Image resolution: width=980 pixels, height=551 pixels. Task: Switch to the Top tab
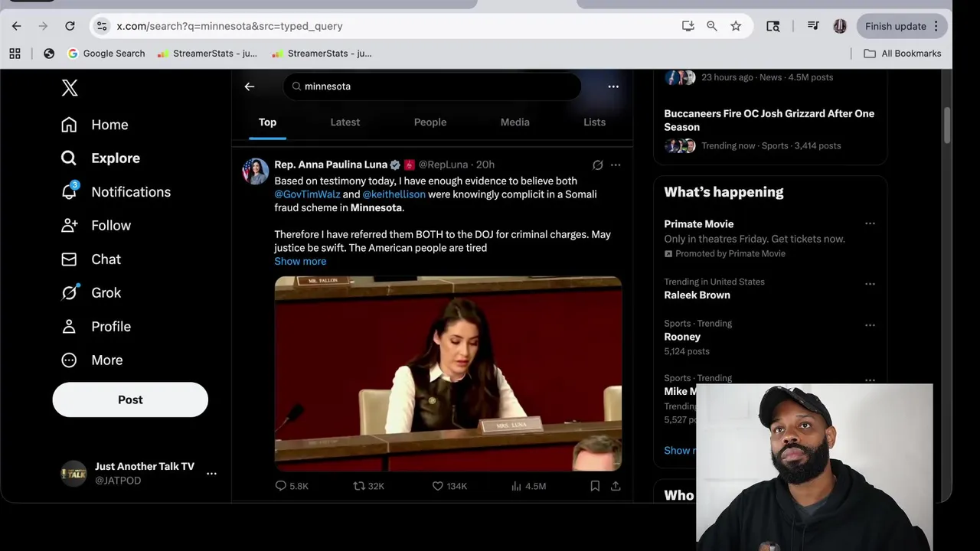267,122
